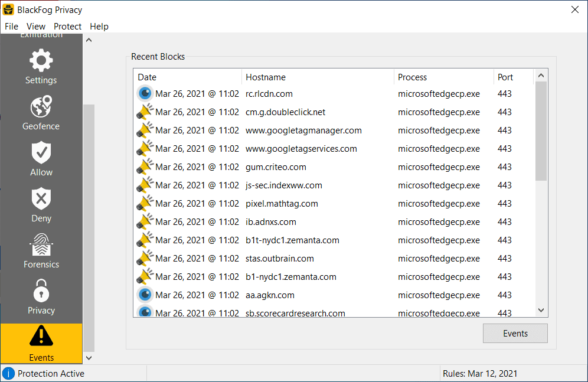Select hostname gum.criteo.com
This screenshot has width=588, height=382.
[276, 167]
